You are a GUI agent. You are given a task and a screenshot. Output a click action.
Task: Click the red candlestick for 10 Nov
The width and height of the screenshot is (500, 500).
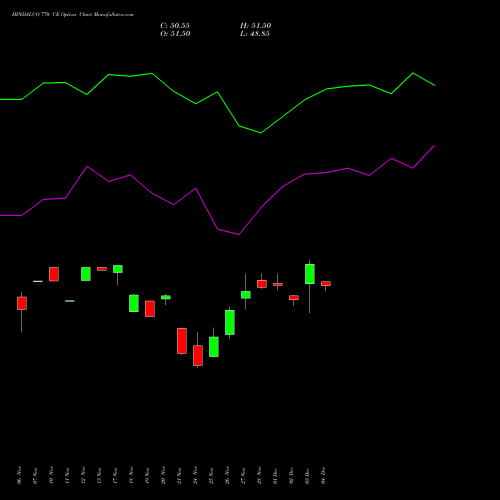tap(54, 274)
